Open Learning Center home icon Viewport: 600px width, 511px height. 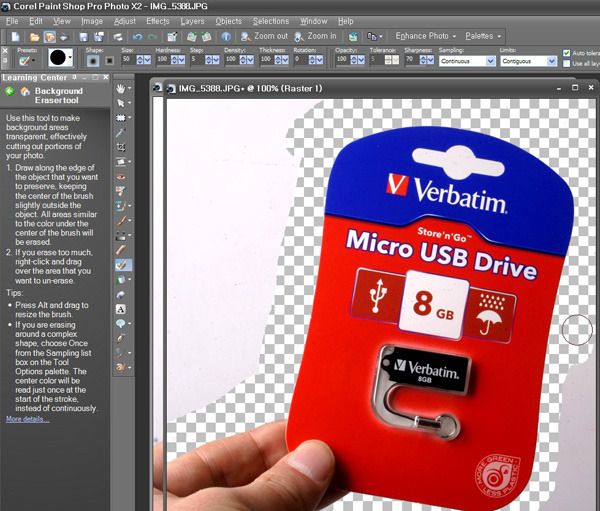(25, 91)
